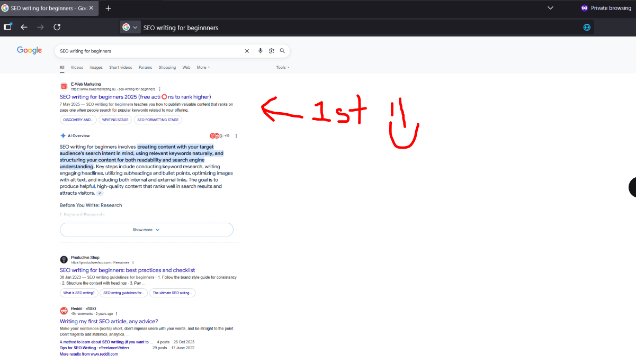The width and height of the screenshot is (636, 364).
Task: Click the AI Overview sparkle icon
Action: click(x=63, y=135)
